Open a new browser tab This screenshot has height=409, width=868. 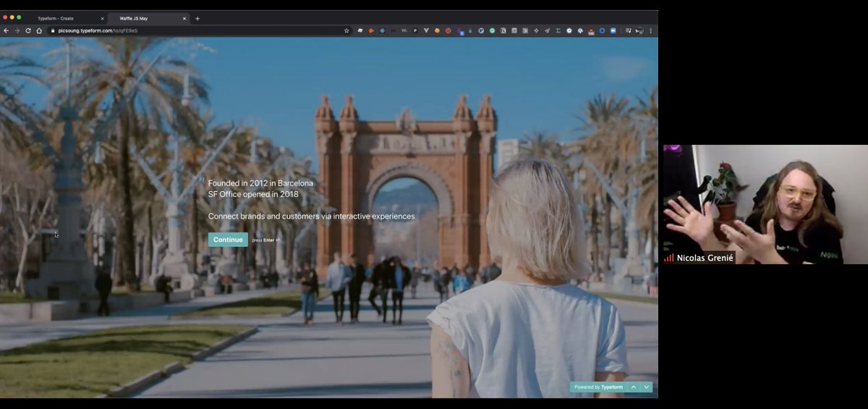(x=197, y=18)
